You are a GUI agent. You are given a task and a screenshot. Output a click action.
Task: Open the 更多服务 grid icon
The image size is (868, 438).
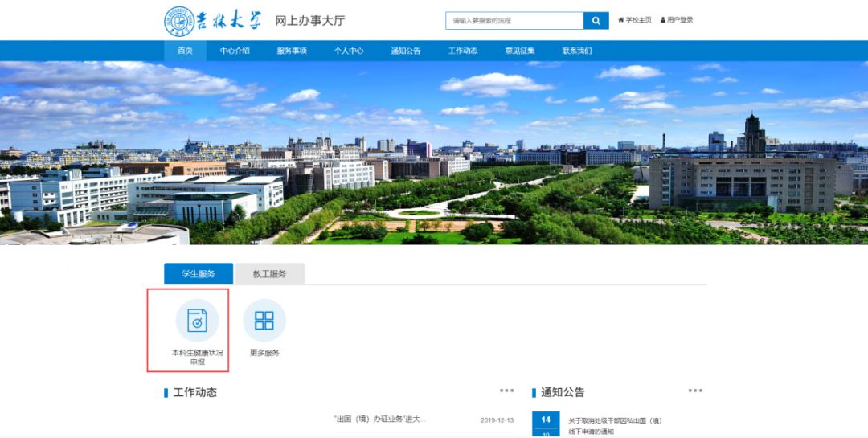tap(264, 321)
